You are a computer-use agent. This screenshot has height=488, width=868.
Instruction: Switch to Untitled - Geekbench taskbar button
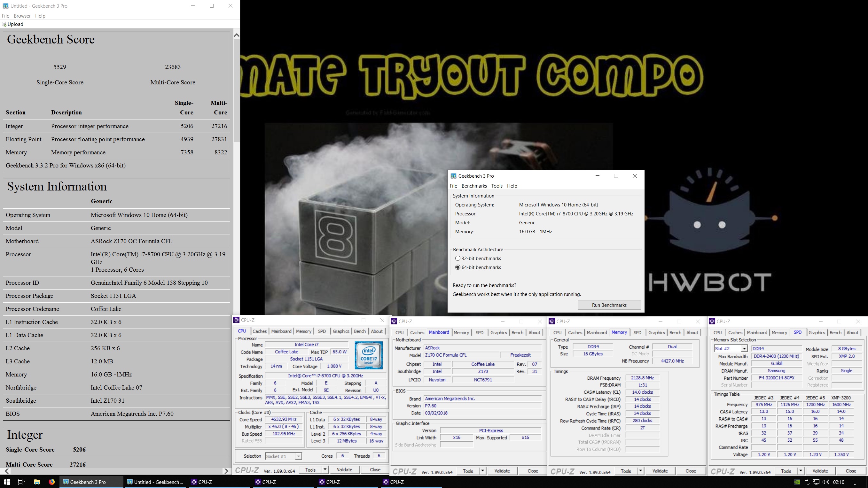click(x=155, y=482)
